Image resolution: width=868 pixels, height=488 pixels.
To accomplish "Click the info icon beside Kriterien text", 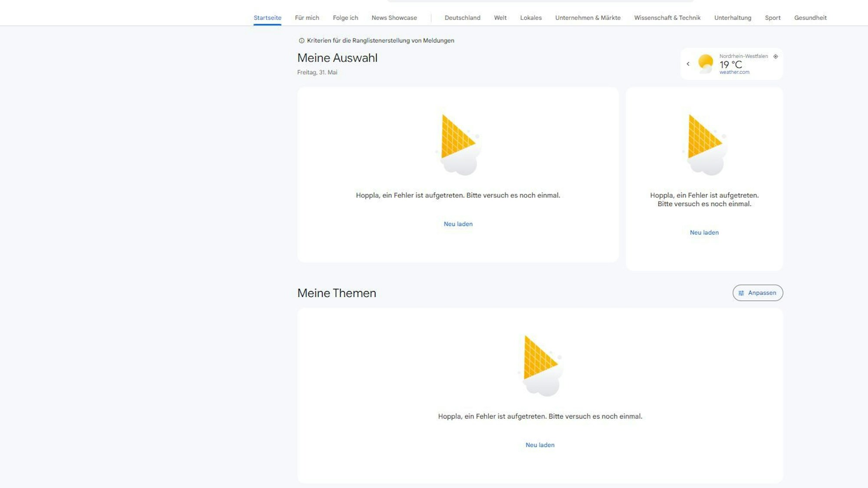I will 301,41.
